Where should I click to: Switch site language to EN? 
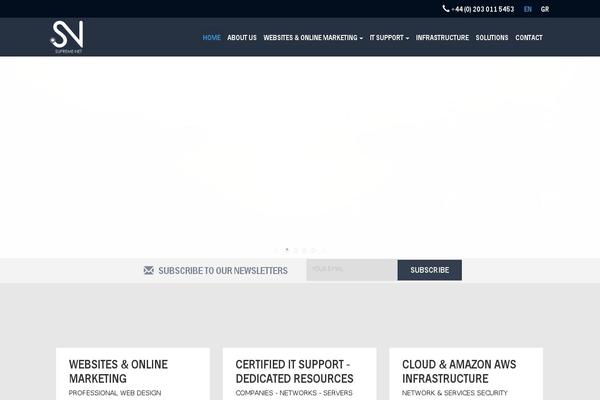point(528,9)
